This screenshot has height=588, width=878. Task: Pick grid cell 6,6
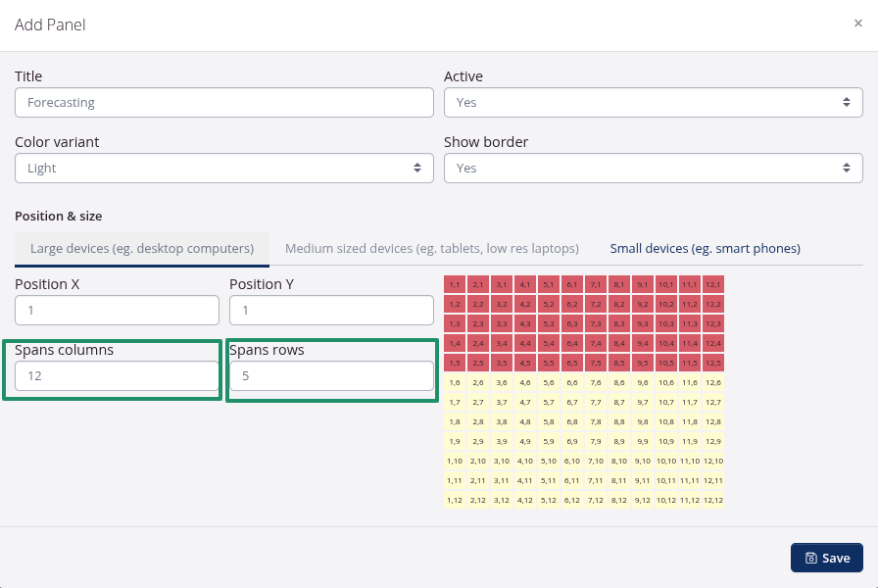pos(572,382)
